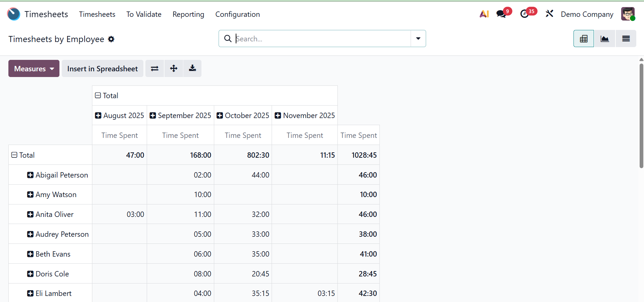The height and width of the screenshot is (302, 644).
Task: Switch to the graph view
Action: (x=605, y=39)
